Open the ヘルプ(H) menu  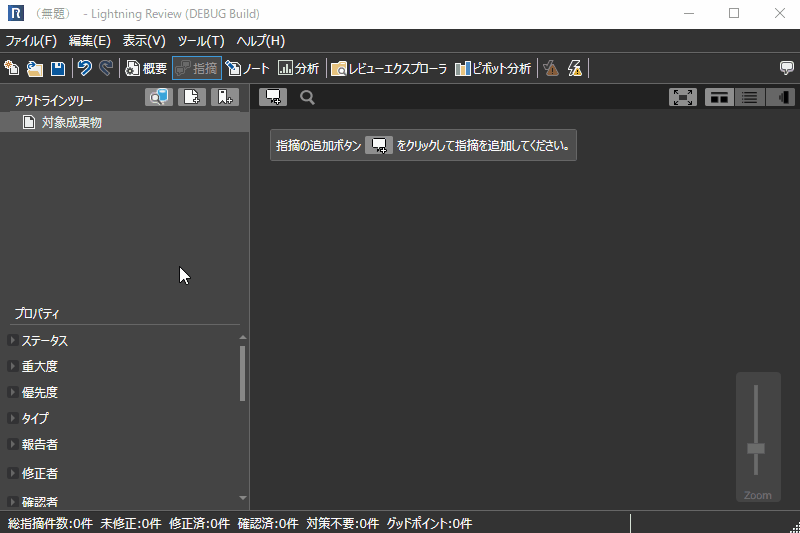[261, 41]
